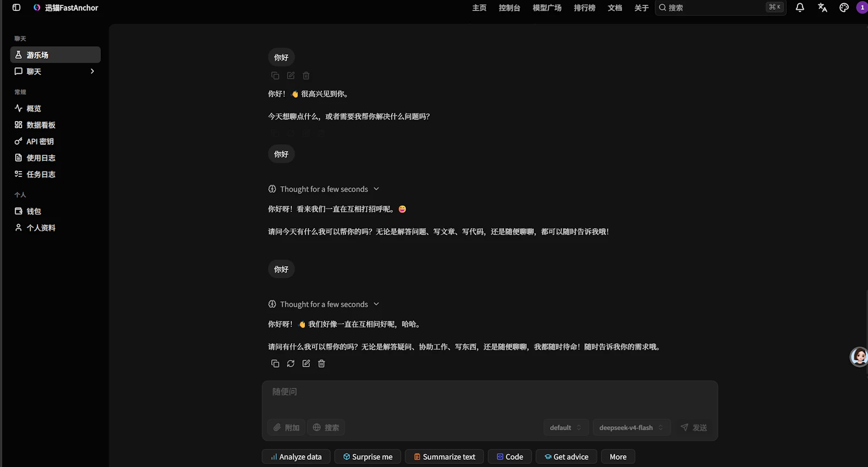This screenshot has height=467, width=868.
Task: Open 个人资料 profile in sidebar
Action: [55, 228]
